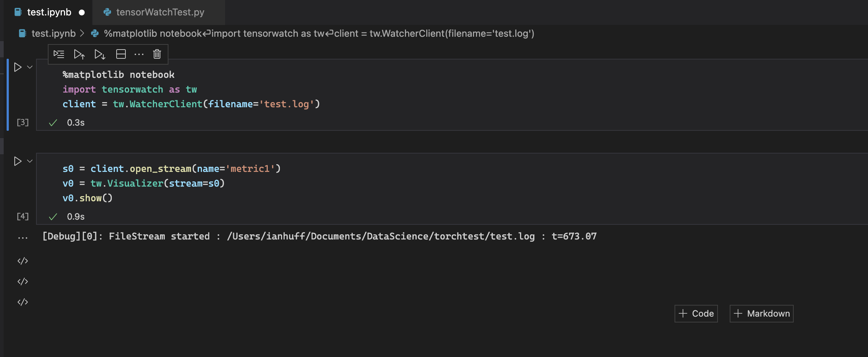Execute above cells using the play-up-arrow icon

coord(80,54)
